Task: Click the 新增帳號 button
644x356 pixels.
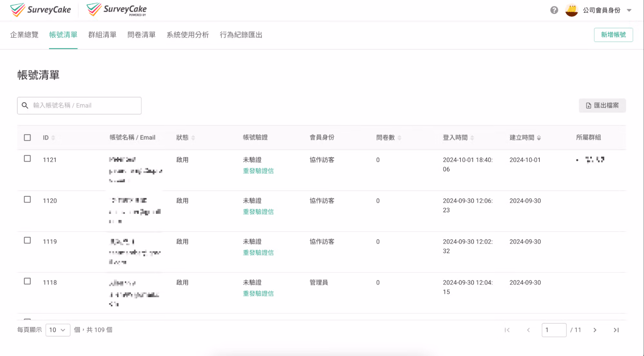Action: point(613,35)
